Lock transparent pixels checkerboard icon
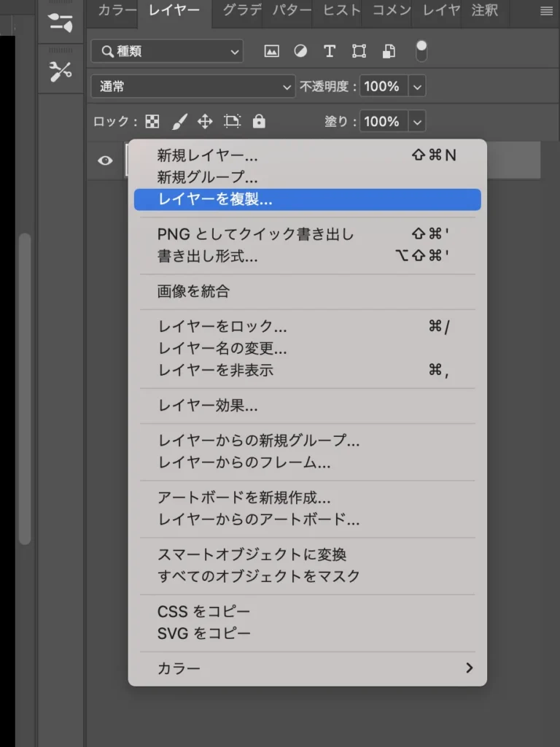The width and height of the screenshot is (560, 747). [x=152, y=122]
